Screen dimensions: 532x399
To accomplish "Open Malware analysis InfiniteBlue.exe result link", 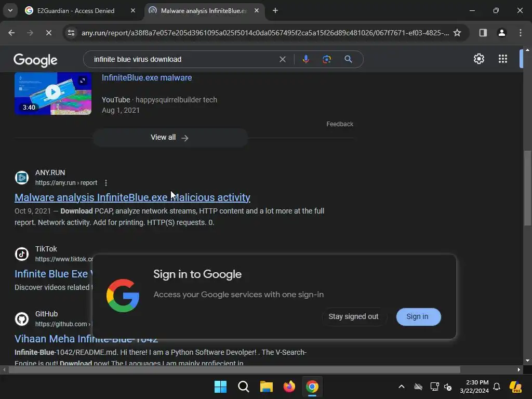I will 132,197.
